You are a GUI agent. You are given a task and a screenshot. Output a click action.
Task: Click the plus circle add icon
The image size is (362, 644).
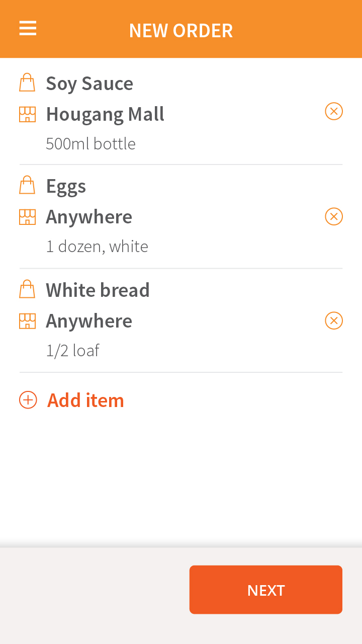pos(28,400)
